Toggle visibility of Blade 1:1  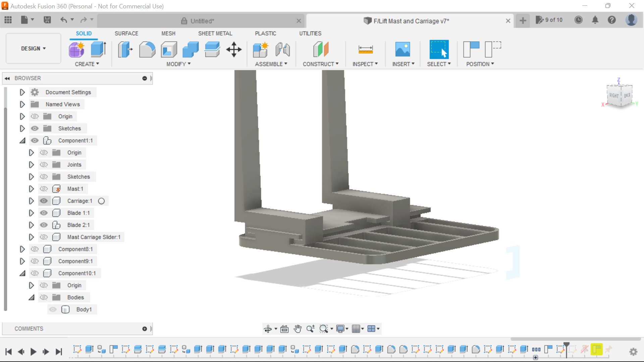pyautogui.click(x=44, y=213)
